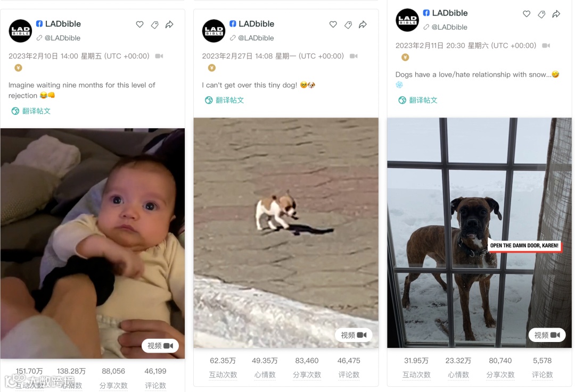
Task: Click the heart icon on the snow dog post
Action: click(x=527, y=14)
